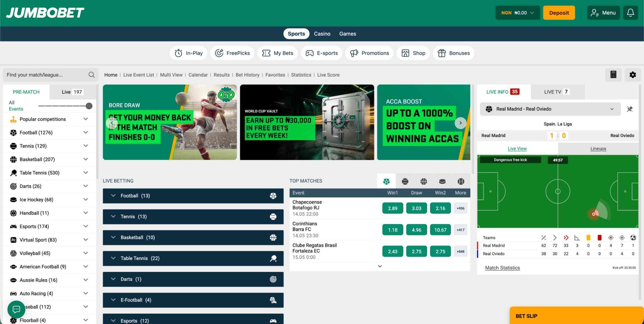The width and height of the screenshot is (644, 324).
Task: Open the bet calculator icon
Action: [613, 75]
